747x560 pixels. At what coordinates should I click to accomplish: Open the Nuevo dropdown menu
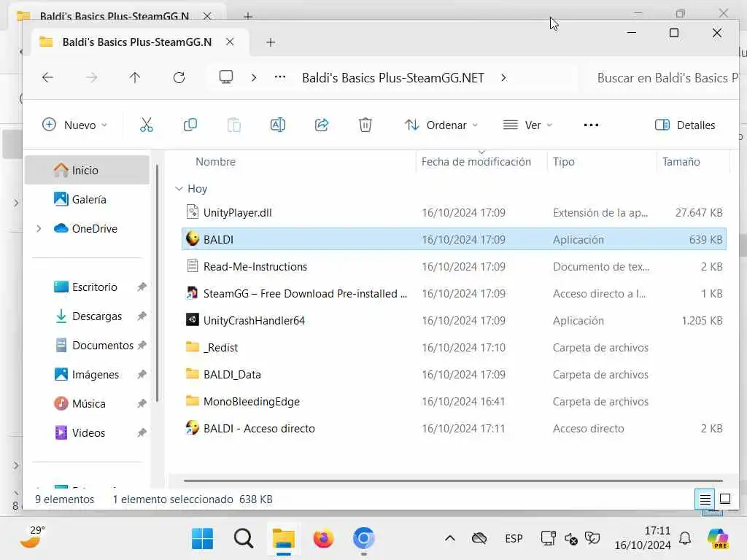(75, 125)
